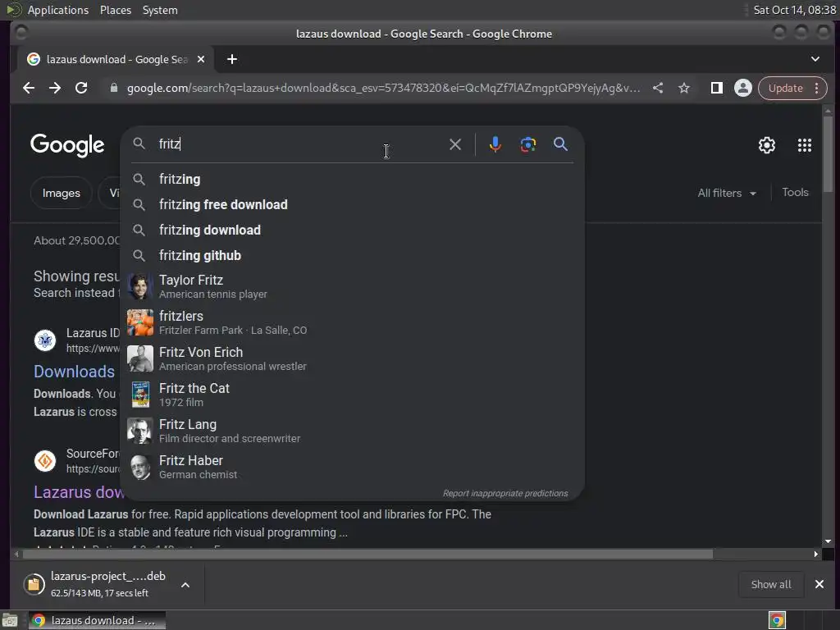Viewport: 840px width, 630px height.
Task: Choose Fritz the Cat film suggestion
Action: pyautogui.click(x=352, y=395)
